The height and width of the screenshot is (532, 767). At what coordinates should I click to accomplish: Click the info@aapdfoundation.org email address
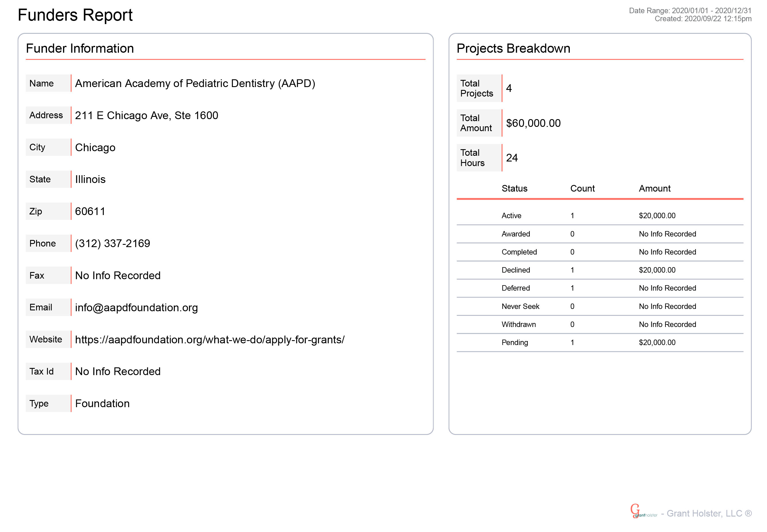coord(136,307)
